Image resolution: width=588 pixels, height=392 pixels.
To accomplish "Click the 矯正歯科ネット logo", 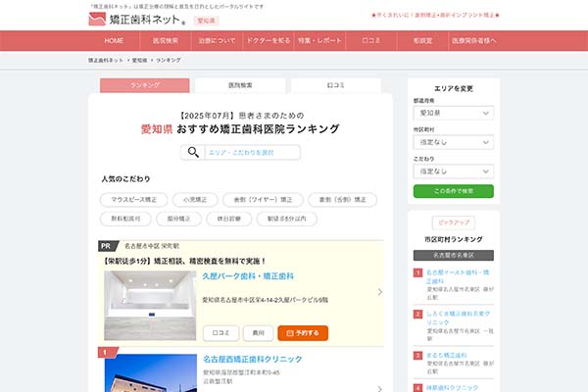I will (135, 18).
